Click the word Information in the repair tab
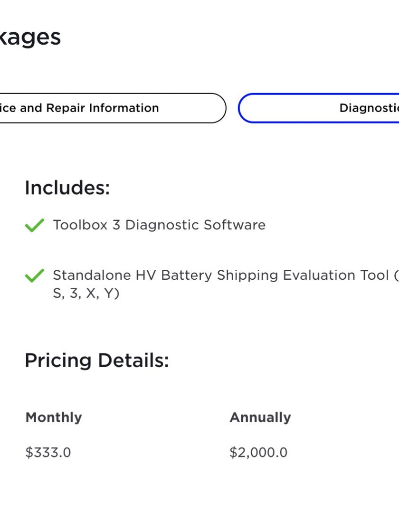The height and width of the screenshot is (532, 399). tap(124, 108)
